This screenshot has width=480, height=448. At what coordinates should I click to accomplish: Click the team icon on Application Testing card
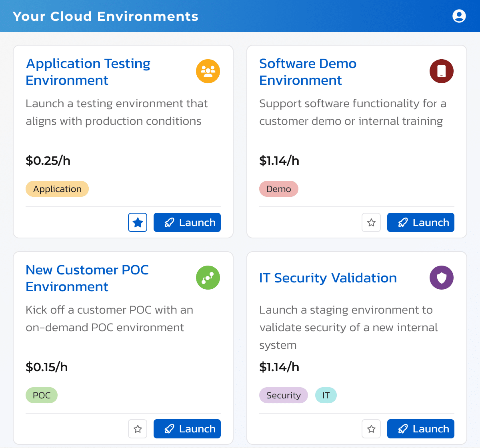coord(208,71)
